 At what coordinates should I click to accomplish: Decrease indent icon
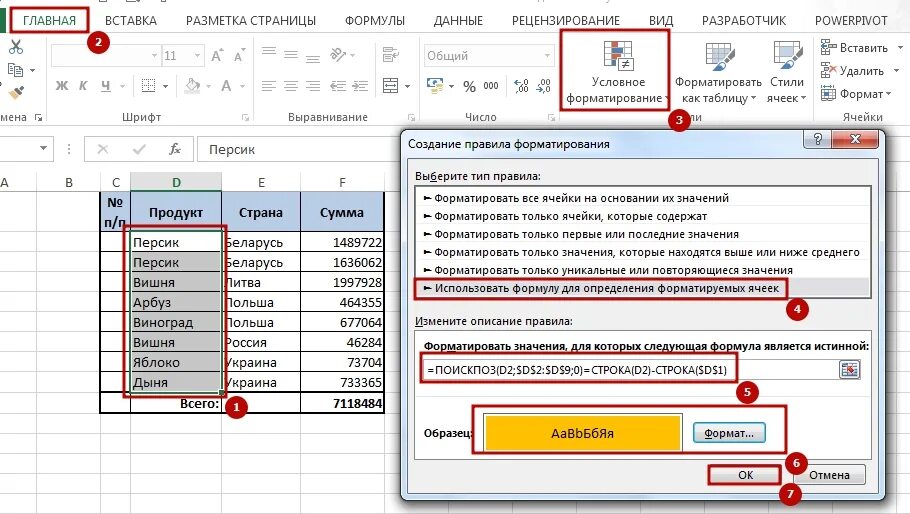(x=338, y=86)
